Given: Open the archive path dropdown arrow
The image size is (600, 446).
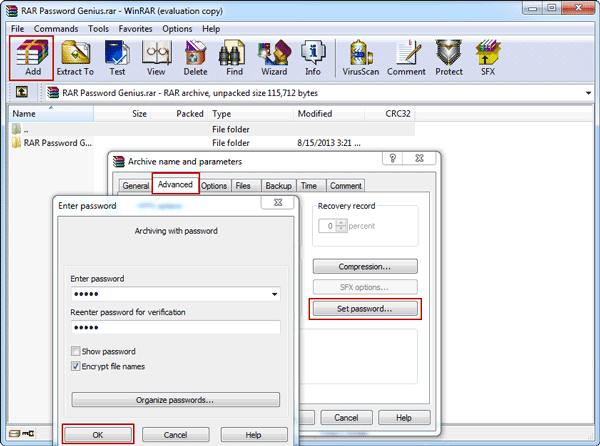Looking at the screenshot, I should coord(589,92).
